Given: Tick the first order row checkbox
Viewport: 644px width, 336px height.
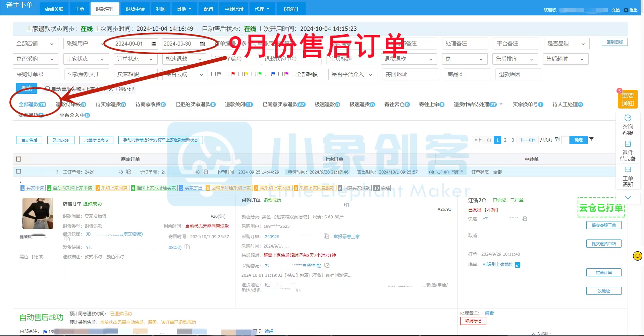Looking at the screenshot, I should (19, 171).
